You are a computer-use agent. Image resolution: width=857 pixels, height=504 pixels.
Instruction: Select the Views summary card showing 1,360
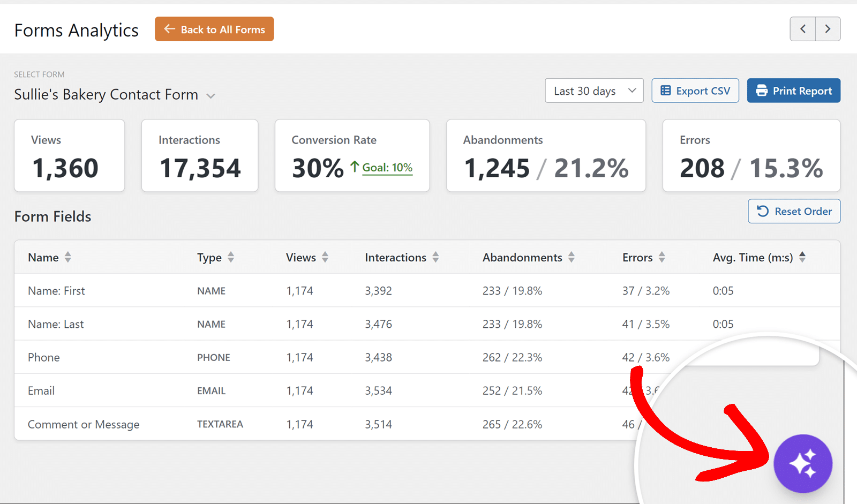coord(70,155)
